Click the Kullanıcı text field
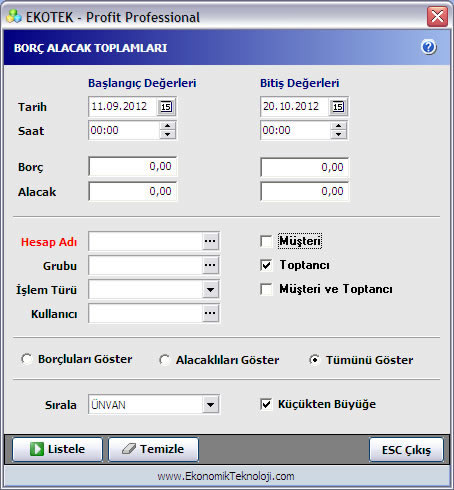454x490 pixels. click(145, 313)
